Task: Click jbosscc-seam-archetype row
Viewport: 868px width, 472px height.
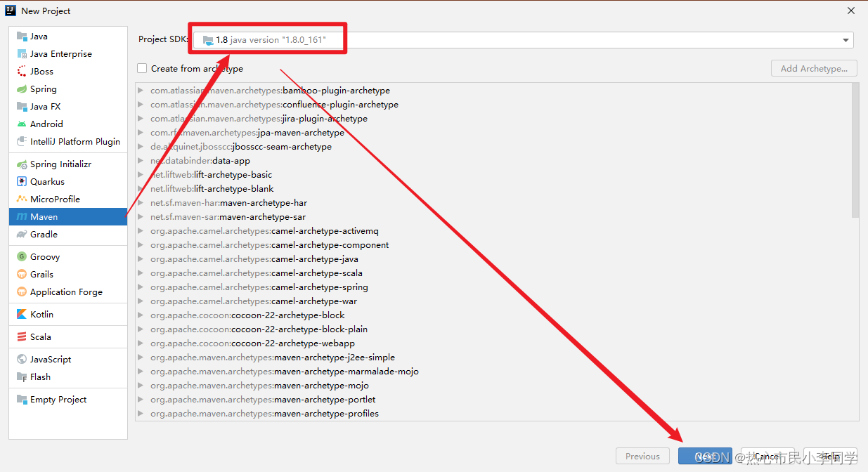Action: point(493,147)
